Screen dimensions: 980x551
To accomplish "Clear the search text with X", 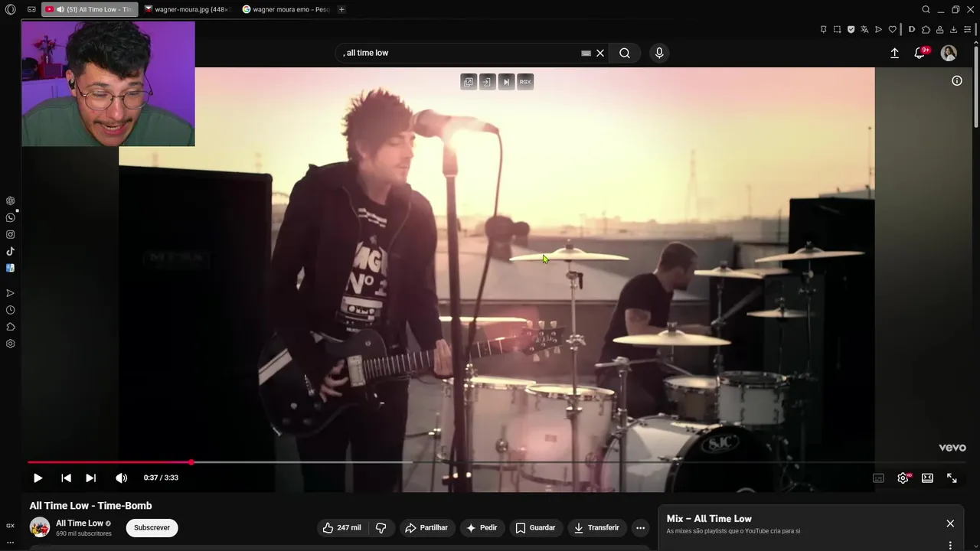I will [x=600, y=53].
